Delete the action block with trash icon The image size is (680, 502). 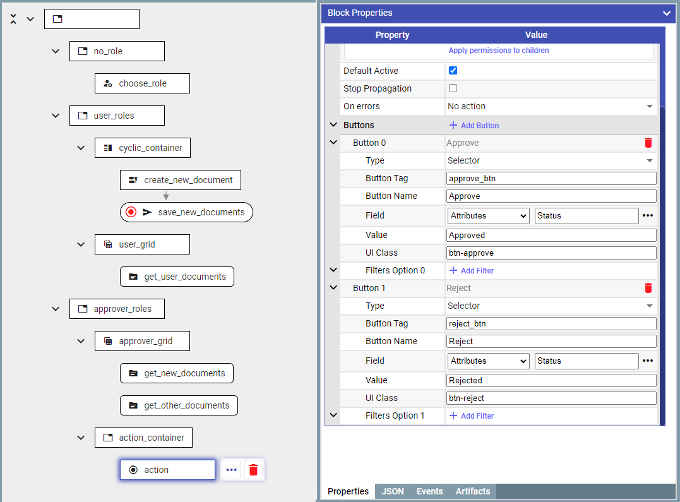pyautogui.click(x=253, y=469)
